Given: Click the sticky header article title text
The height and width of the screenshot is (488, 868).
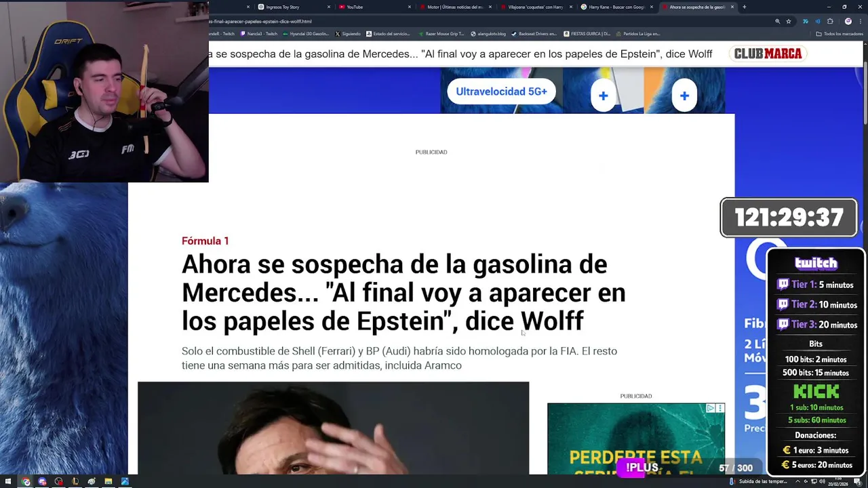Looking at the screenshot, I should click(460, 54).
